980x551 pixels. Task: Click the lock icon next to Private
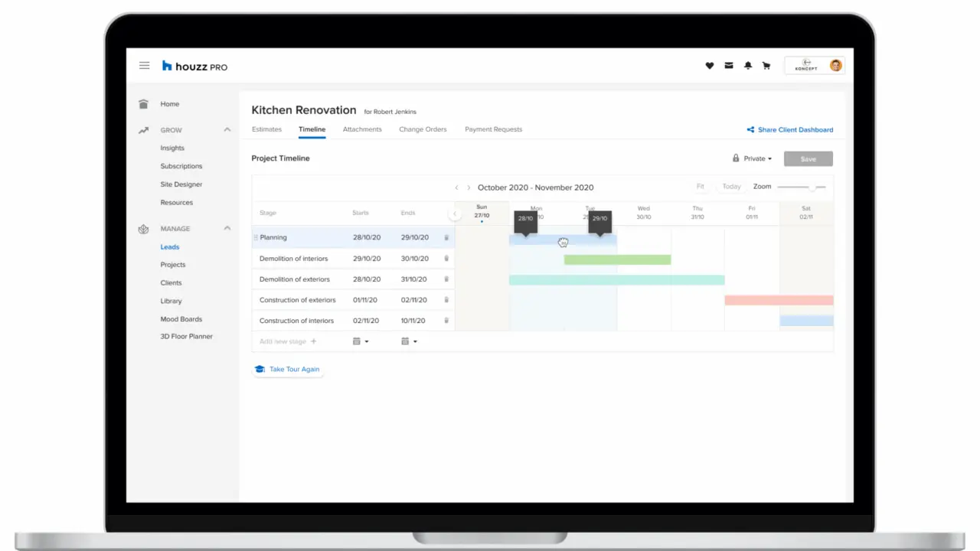tap(736, 158)
